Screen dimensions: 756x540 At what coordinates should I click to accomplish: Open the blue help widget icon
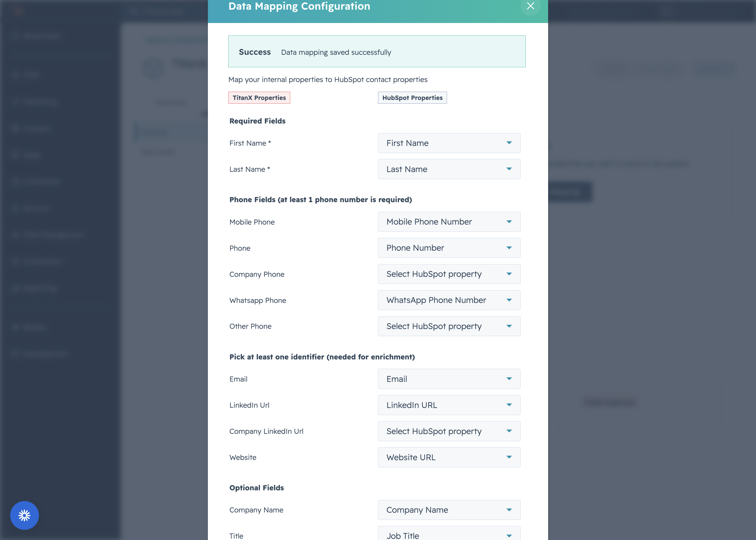tap(24, 515)
